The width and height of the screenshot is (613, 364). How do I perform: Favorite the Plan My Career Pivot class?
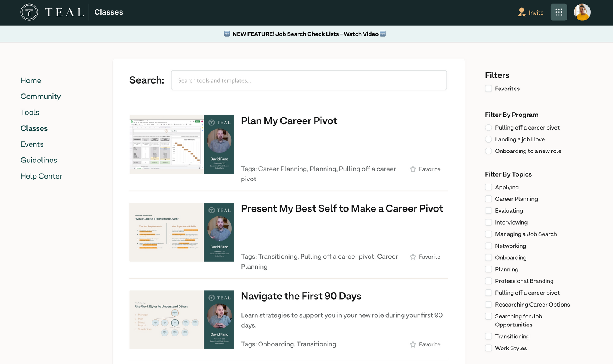click(x=425, y=169)
